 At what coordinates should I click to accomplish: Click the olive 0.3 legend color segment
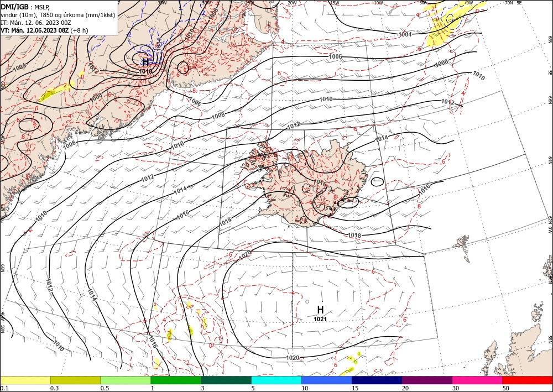tap(75, 380)
